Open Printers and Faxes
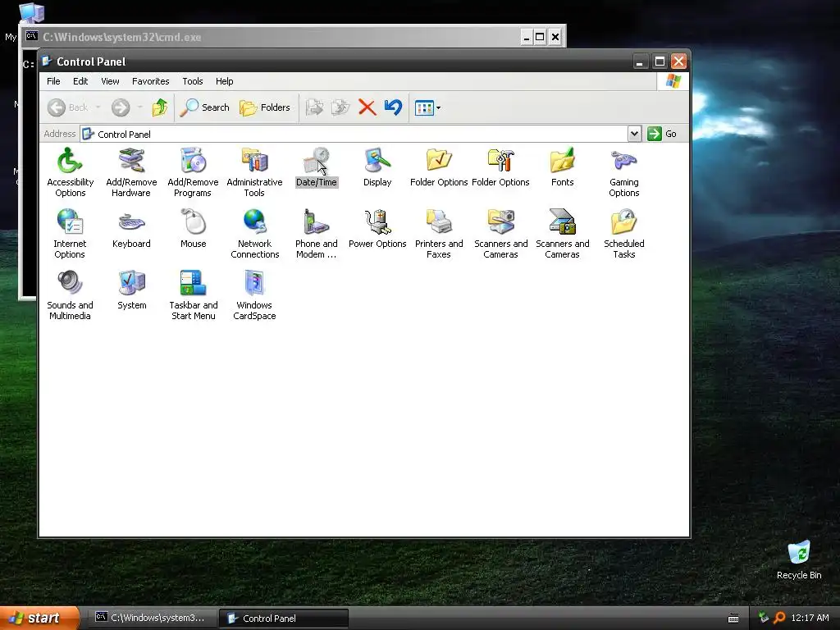The width and height of the screenshot is (840, 630). (439, 234)
